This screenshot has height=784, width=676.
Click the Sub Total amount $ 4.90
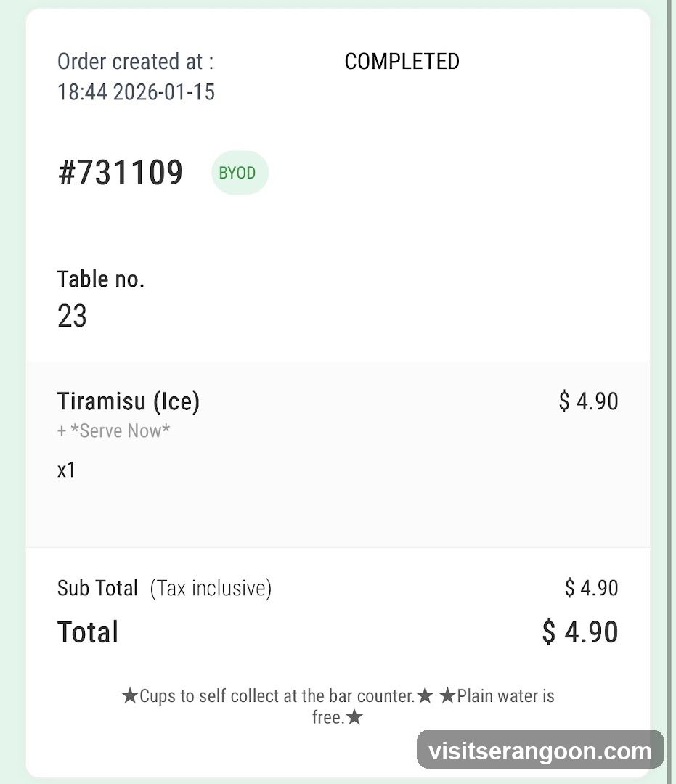[x=592, y=587]
